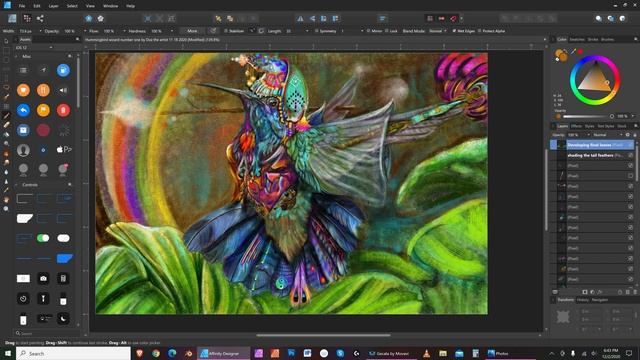Open Google Chrome from the taskbar
The height and width of the screenshot is (360, 640).
click(x=156, y=353)
